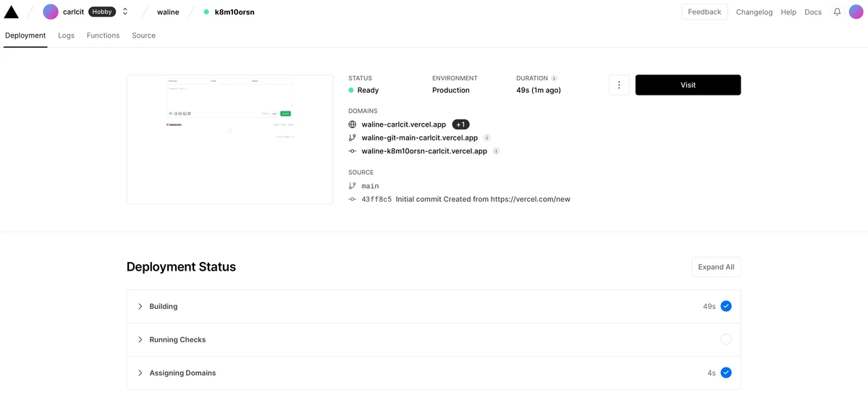Click the 49s (1m ago) duration value

pos(539,90)
